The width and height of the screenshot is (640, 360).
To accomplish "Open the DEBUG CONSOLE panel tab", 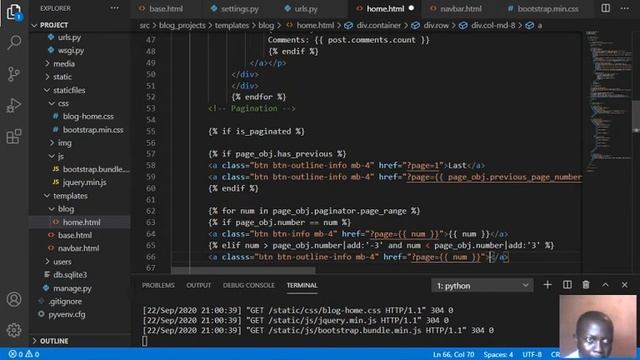I will pyautogui.click(x=249, y=285).
